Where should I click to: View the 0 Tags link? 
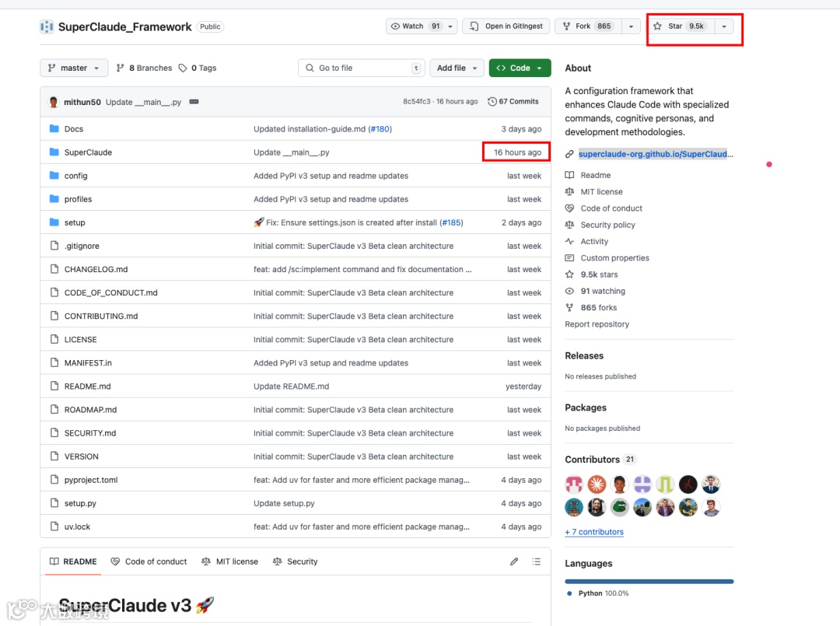point(198,68)
